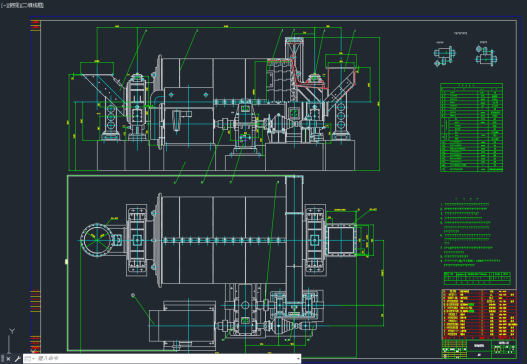This screenshot has height=364, width=527.
Task: Expand recent commands dropdown in command line
Action: point(29,359)
